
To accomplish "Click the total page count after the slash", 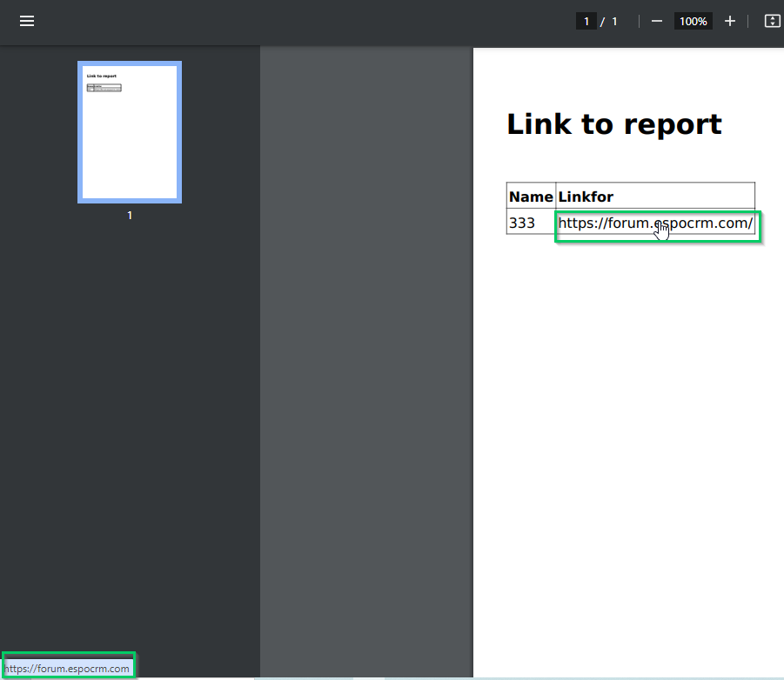I will pos(614,21).
